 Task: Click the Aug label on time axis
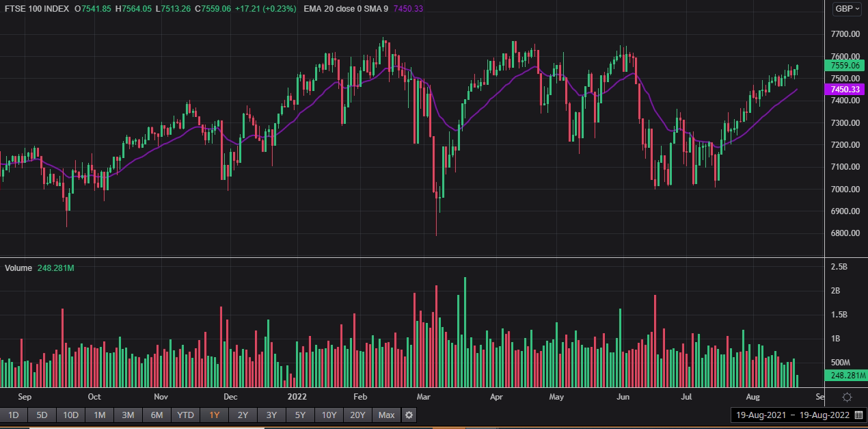[752, 396]
